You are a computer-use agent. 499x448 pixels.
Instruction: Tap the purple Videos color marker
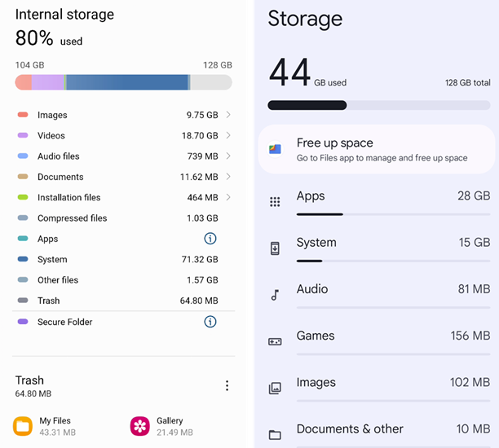23,135
